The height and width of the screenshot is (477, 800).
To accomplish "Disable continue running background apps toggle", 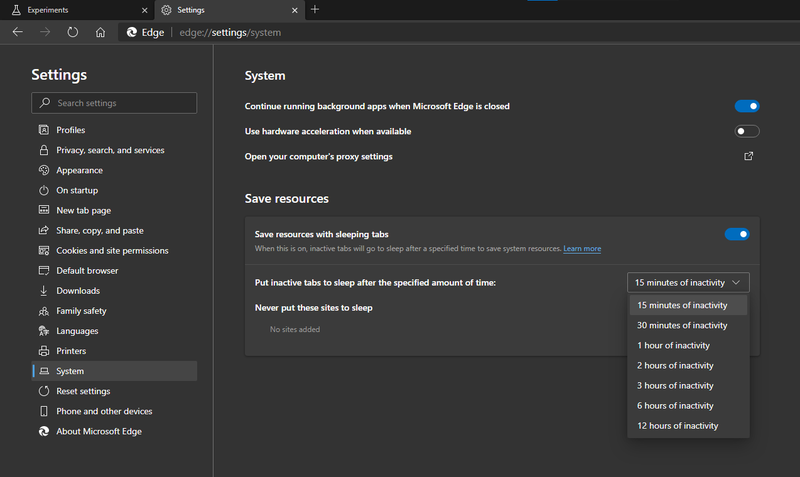I will tap(747, 106).
